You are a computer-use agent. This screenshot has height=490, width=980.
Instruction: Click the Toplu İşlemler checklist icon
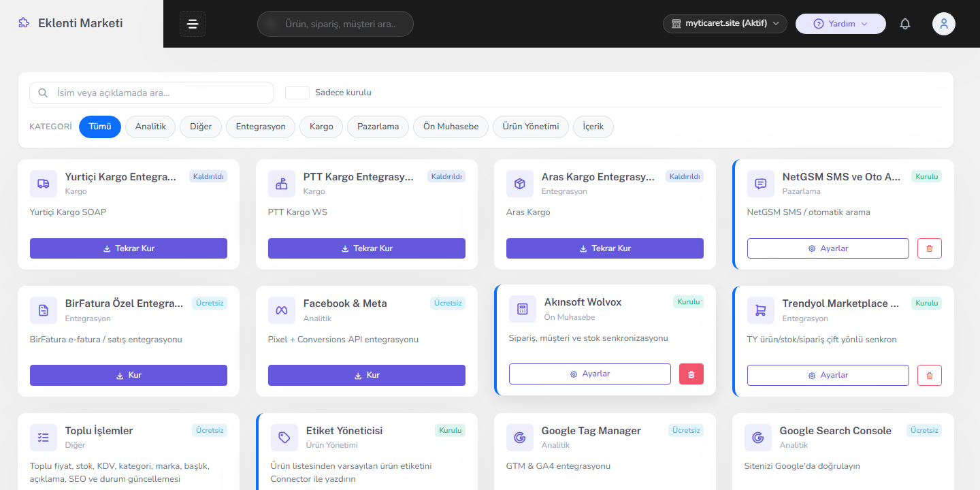click(x=44, y=438)
